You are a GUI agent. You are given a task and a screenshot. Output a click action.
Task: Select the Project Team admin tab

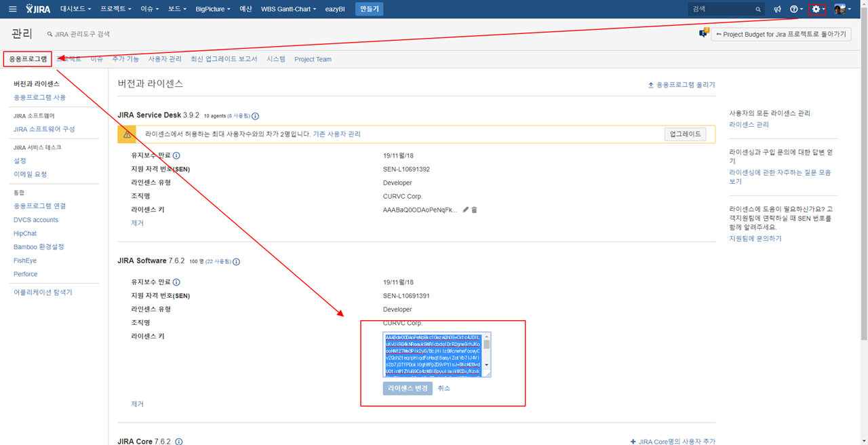[313, 59]
